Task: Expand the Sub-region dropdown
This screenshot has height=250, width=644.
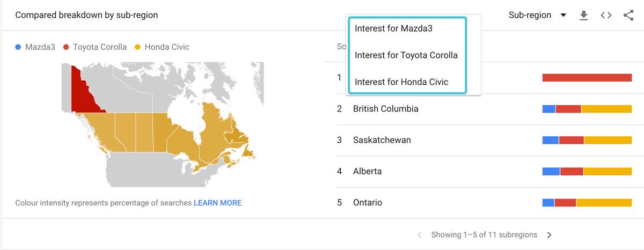Action: tap(537, 16)
